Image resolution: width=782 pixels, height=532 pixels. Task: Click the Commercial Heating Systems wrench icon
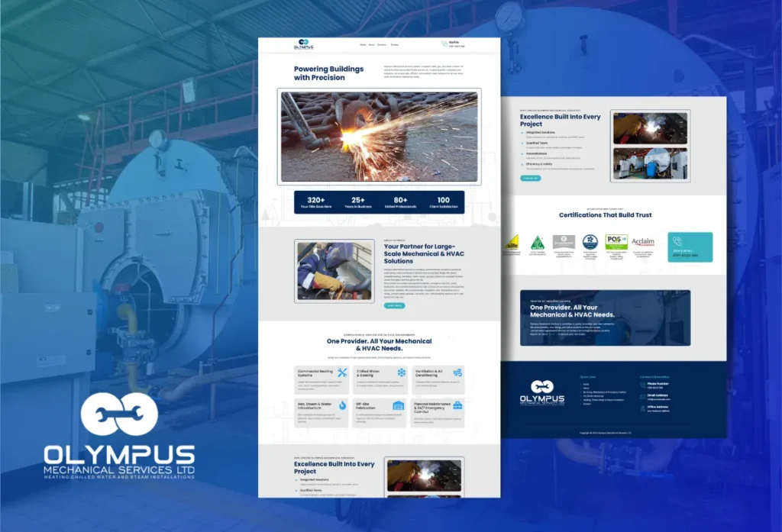342,373
